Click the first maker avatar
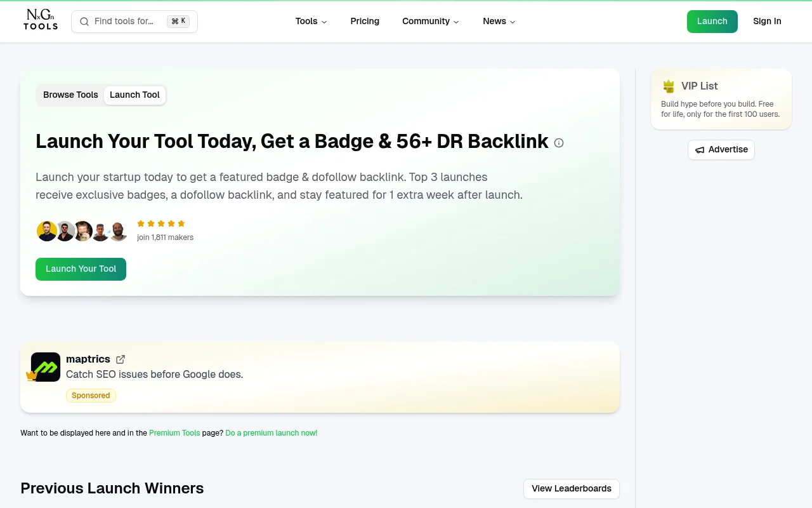Screen dimensions: 812x508 (47, 231)
